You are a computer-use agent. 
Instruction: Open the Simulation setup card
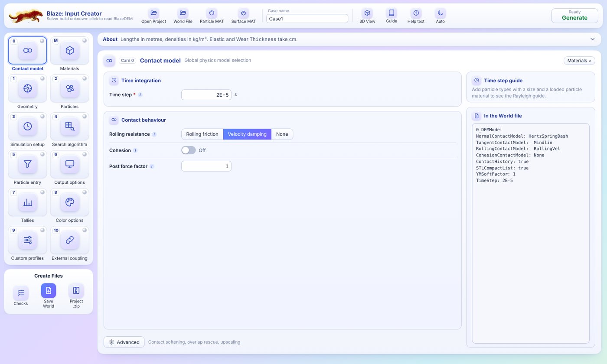click(27, 127)
